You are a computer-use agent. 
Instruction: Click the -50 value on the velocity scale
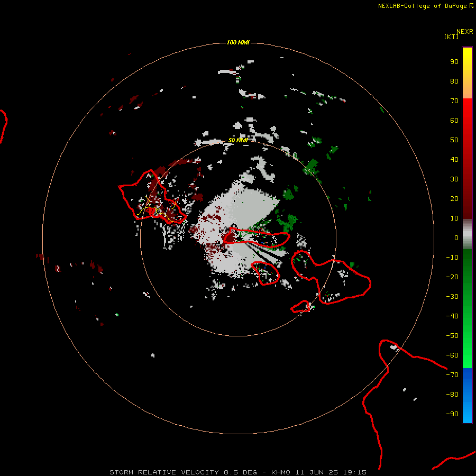452,335
